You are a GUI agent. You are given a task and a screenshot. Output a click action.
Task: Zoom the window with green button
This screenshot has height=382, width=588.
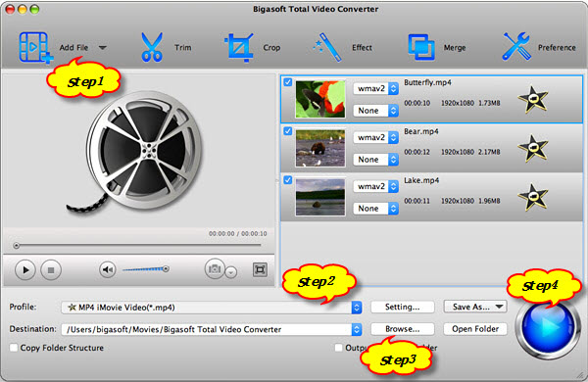click(x=34, y=10)
